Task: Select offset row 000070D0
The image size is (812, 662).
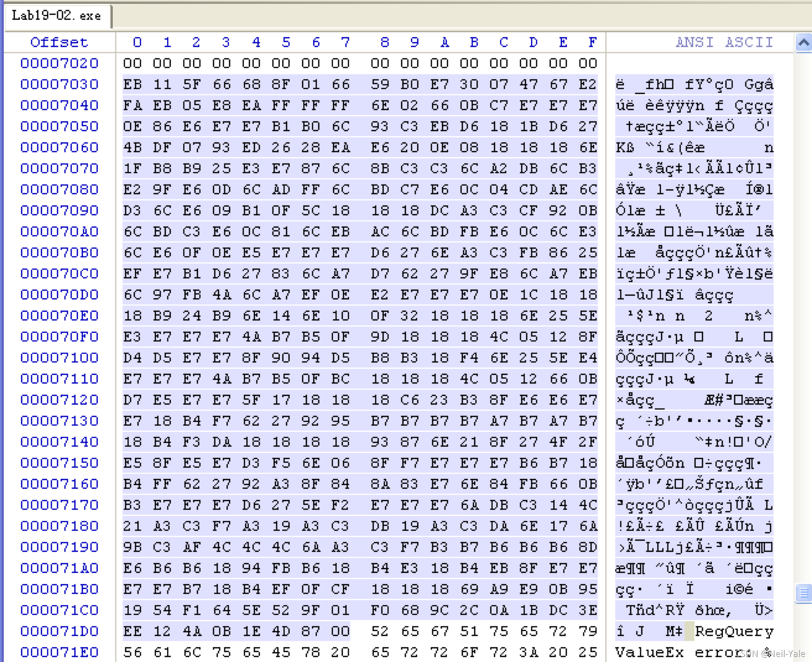Action: [x=59, y=295]
